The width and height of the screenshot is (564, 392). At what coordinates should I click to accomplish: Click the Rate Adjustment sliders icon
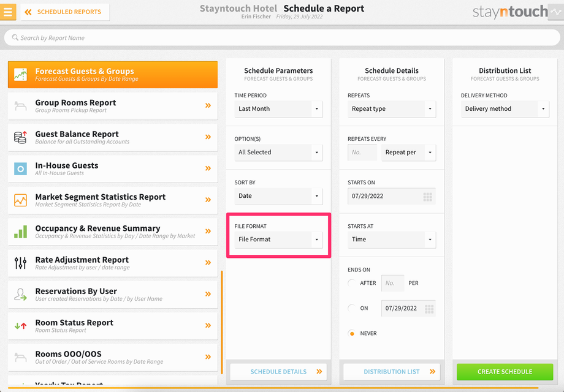coord(20,263)
